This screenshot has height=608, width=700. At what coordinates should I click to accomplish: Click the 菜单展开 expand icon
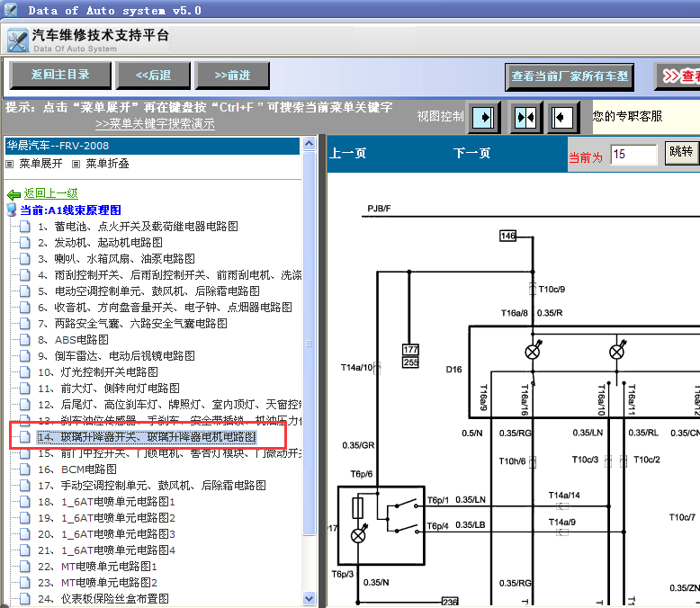click(9, 165)
